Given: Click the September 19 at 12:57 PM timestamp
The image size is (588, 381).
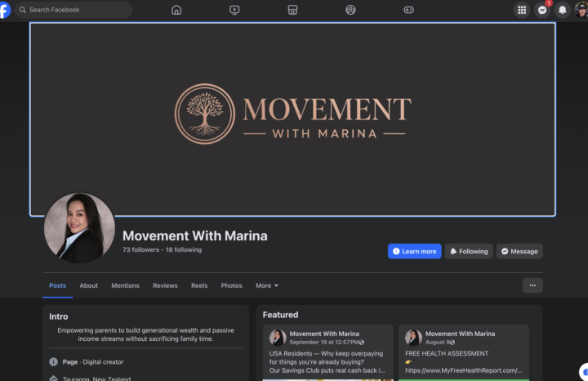Looking at the screenshot, I should click(x=324, y=342).
